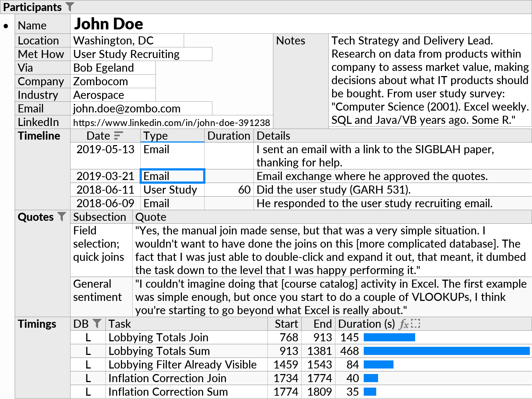The width and height of the screenshot is (532, 399).
Task: Select the Email cell dated 2019-03-21
Action: point(172,176)
